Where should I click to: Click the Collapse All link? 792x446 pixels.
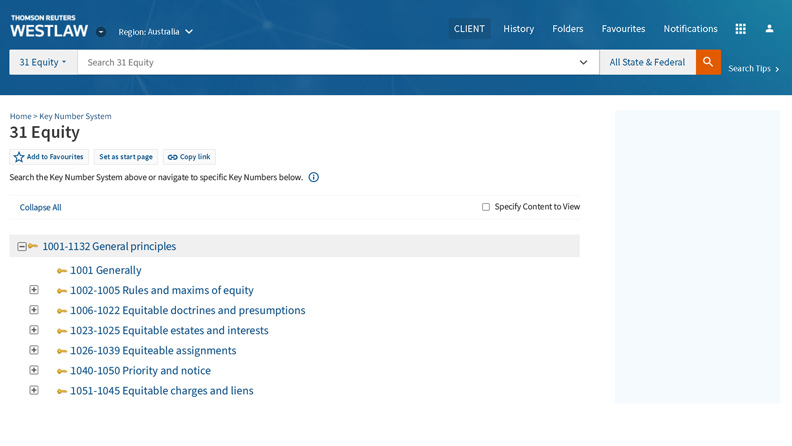tap(40, 207)
